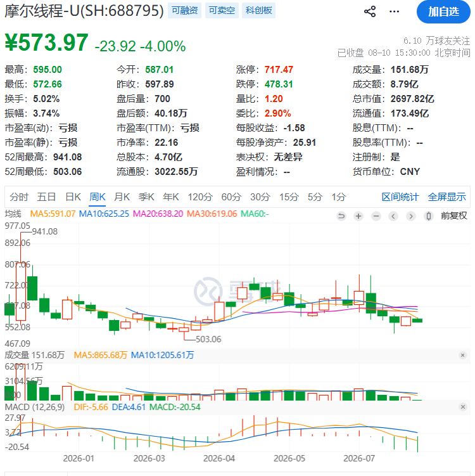
Task: Move chart right with right chevron icon
Action: [x=411, y=216]
